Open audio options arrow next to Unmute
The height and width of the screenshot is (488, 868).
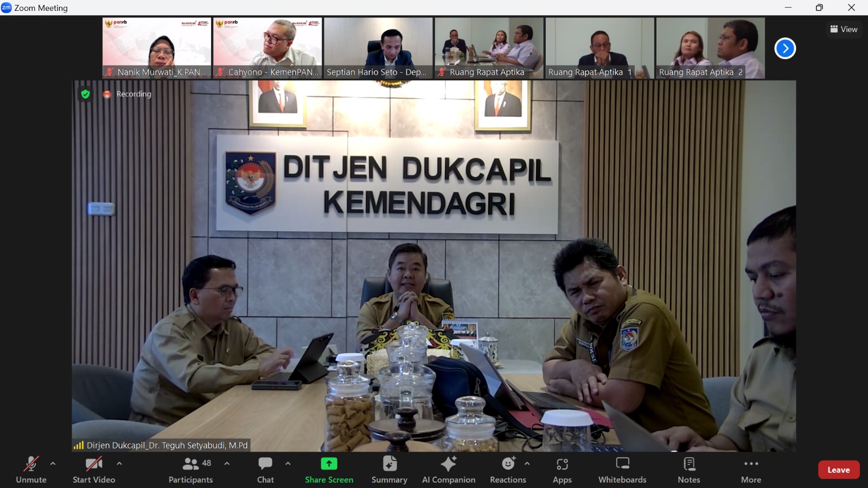(53, 464)
